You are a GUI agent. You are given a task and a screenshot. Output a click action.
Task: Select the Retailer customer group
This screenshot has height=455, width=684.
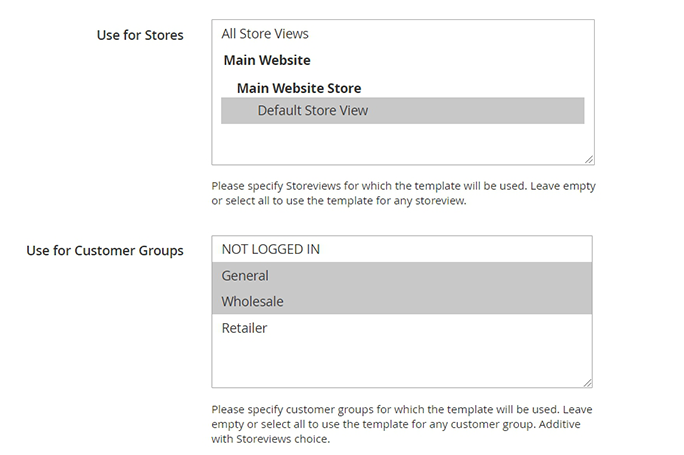tap(245, 327)
